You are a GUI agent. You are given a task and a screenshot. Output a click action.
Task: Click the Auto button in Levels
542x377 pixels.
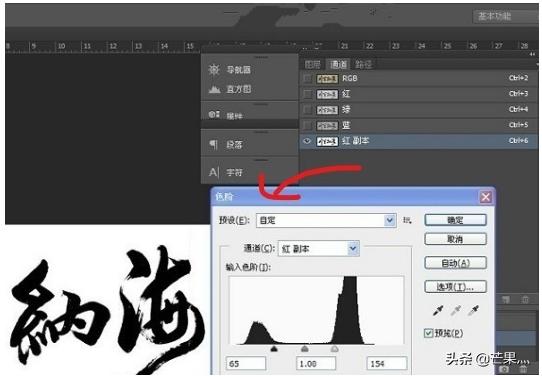(455, 263)
